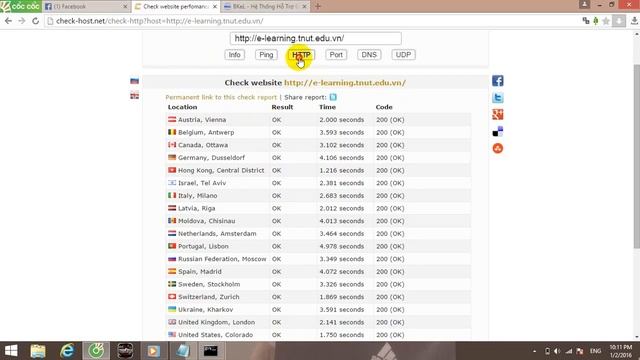The height and width of the screenshot is (360, 640).
Task: Close the Facebook tab
Action: point(125,7)
